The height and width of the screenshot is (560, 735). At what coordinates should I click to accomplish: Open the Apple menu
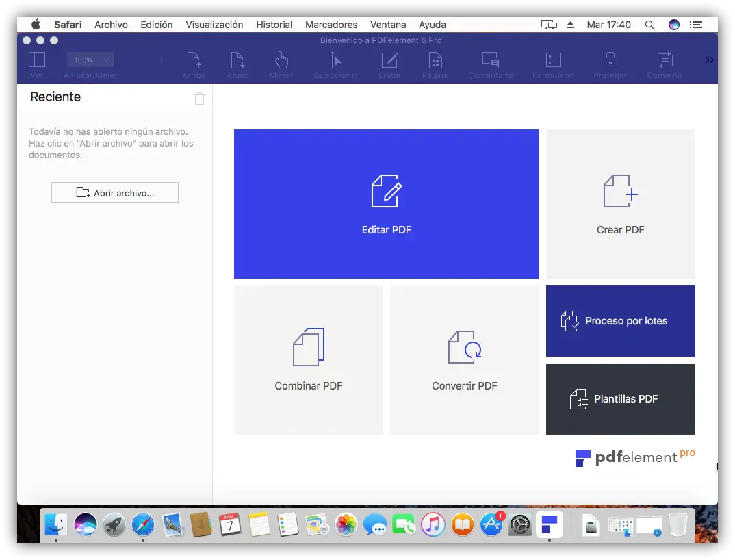click(36, 25)
